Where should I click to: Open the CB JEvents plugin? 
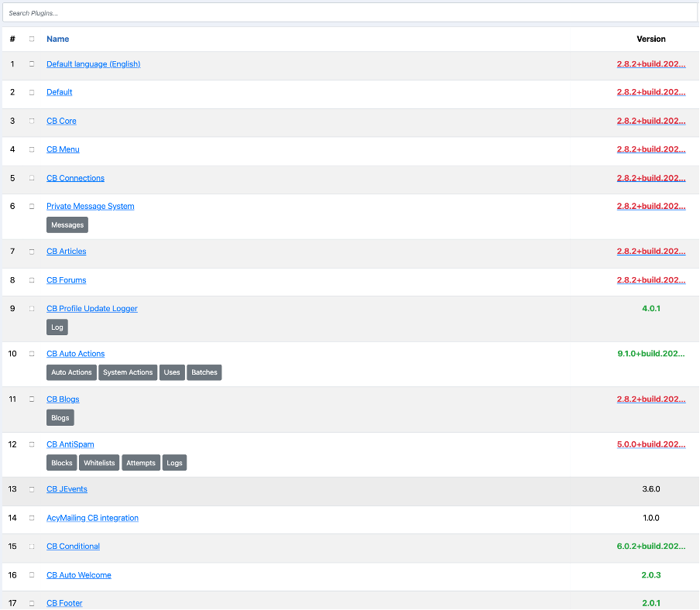click(67, 489)
